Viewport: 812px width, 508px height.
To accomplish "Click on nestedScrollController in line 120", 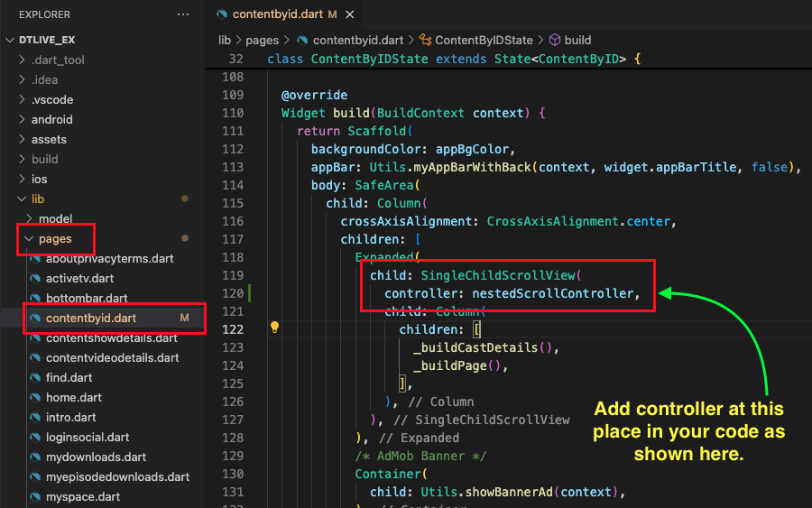I will tap(552, 293).
